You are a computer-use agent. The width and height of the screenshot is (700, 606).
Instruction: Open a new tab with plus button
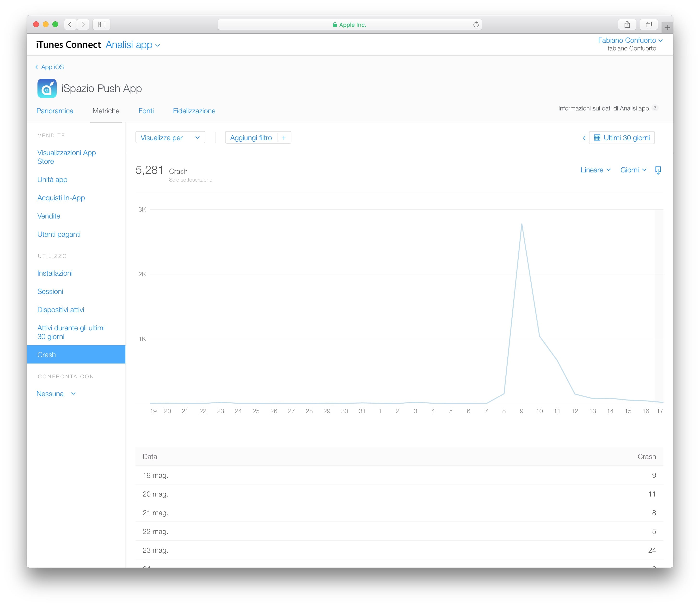click(x=667, y=27)
